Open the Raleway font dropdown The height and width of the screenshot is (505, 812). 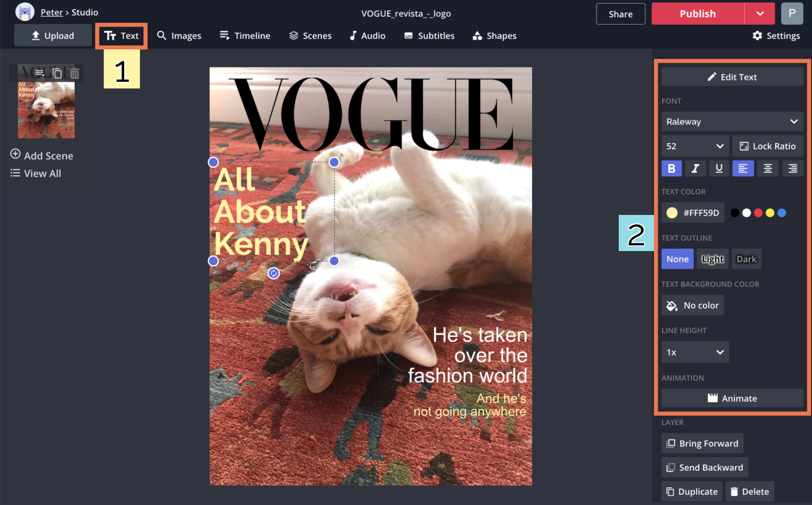[732, 122]
